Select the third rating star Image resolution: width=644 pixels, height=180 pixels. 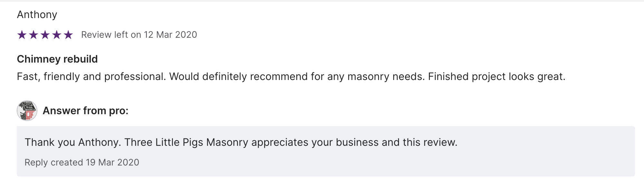(45, 35)
